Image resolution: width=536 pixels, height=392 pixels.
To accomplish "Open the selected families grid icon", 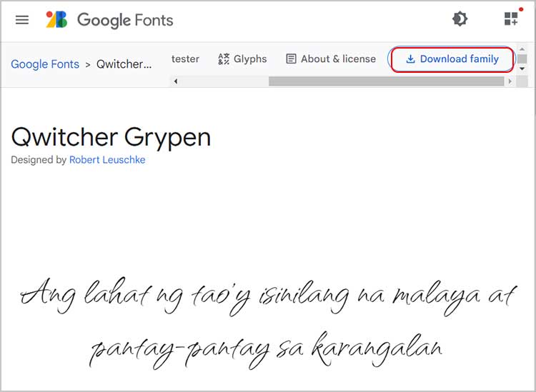I will [512, 19].
